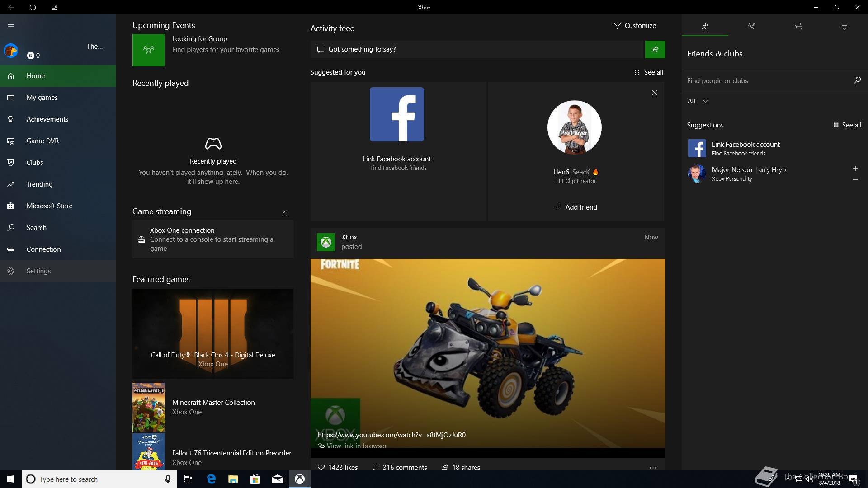The width and height of the screenshot is (868, 488).
Task: Open File Explorer from the taskbar
Action: point(233,479)
